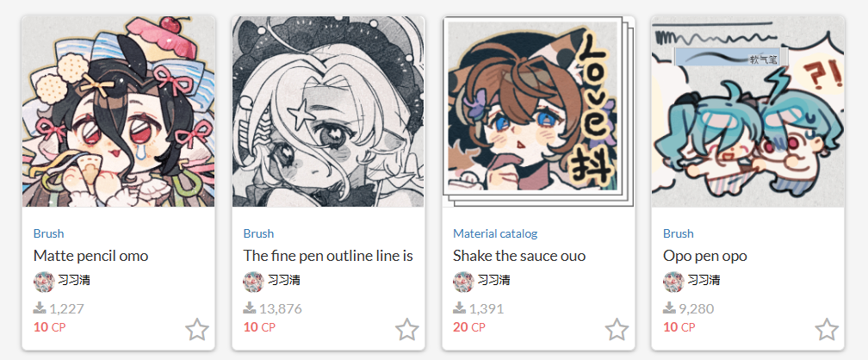Click author avatar under Opo pen opo
This screenshot has width=868, height=360.
pyautogui.click(x=673, y=282)
